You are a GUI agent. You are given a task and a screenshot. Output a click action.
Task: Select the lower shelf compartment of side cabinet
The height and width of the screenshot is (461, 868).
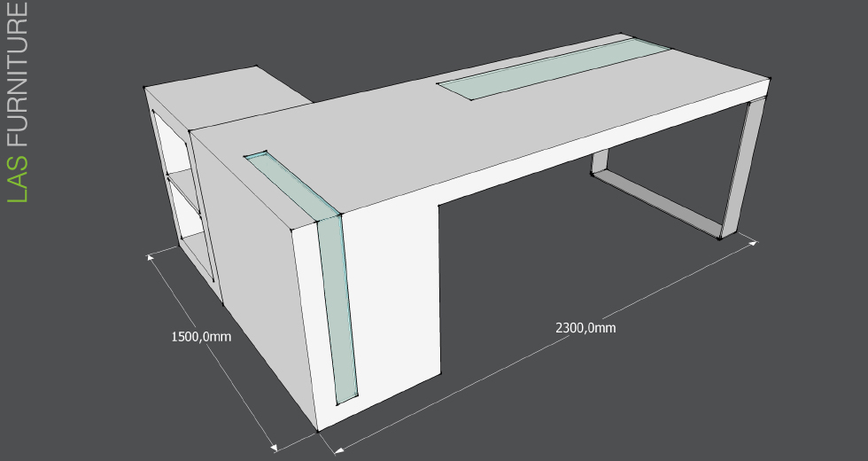click(x=188, y=211)
